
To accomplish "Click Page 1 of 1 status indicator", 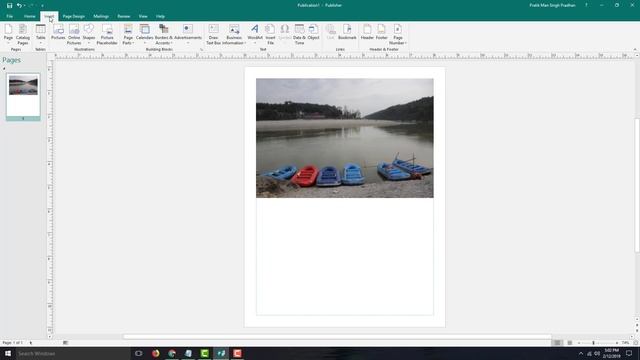I will [x=12, y=343].
